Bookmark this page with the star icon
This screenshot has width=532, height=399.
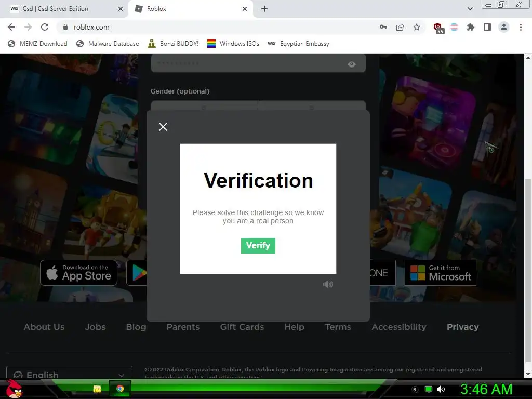(x=417, y=27)
